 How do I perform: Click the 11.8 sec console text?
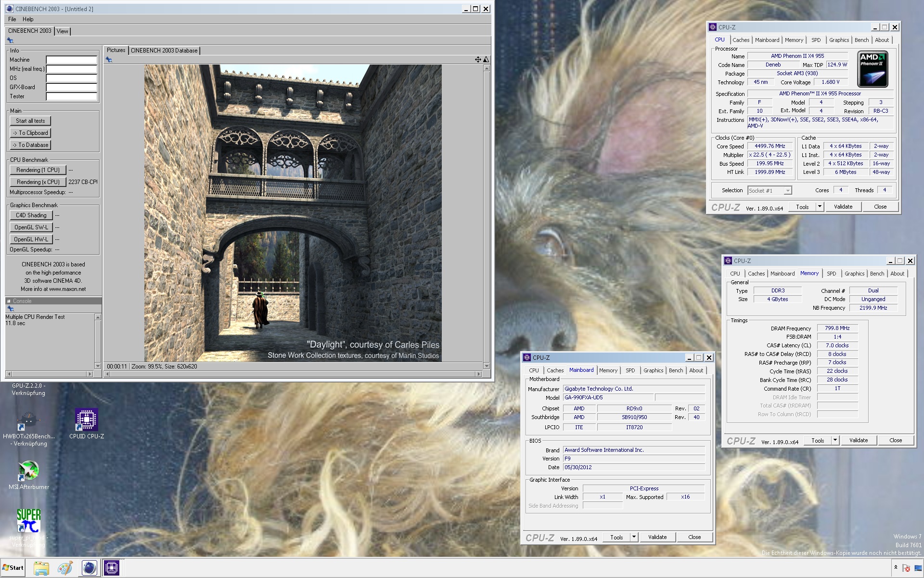point(15,323)
